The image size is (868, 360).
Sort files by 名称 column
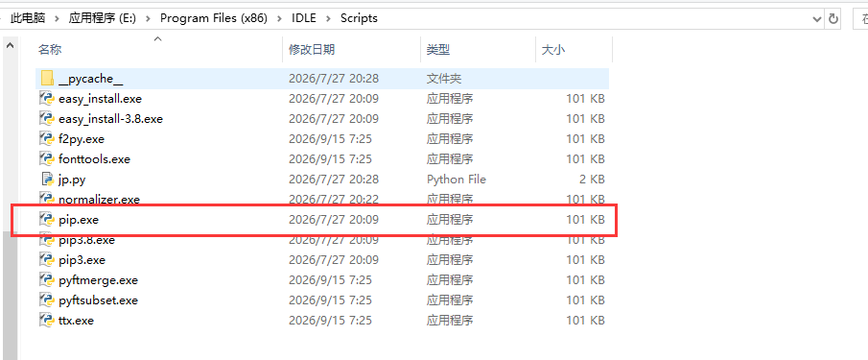(50, 49)
